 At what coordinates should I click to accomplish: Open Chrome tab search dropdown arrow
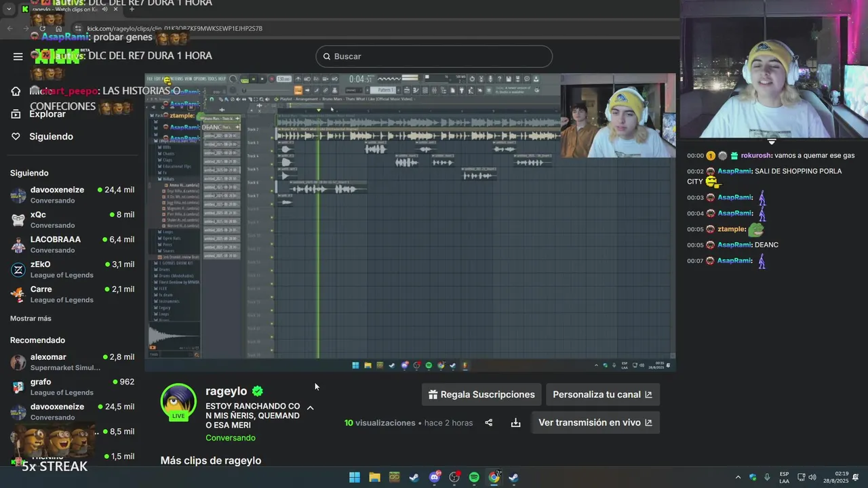(9, 9)
